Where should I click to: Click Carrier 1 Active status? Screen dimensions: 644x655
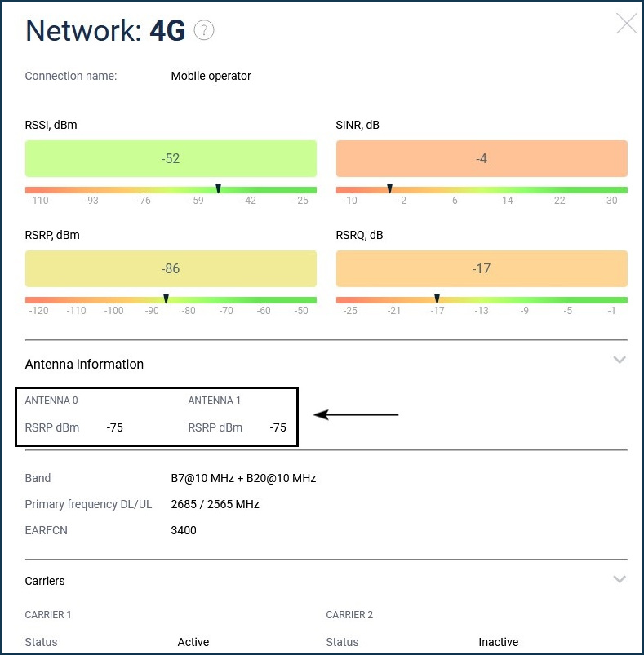pyautogui.click(x=193, y=642)
